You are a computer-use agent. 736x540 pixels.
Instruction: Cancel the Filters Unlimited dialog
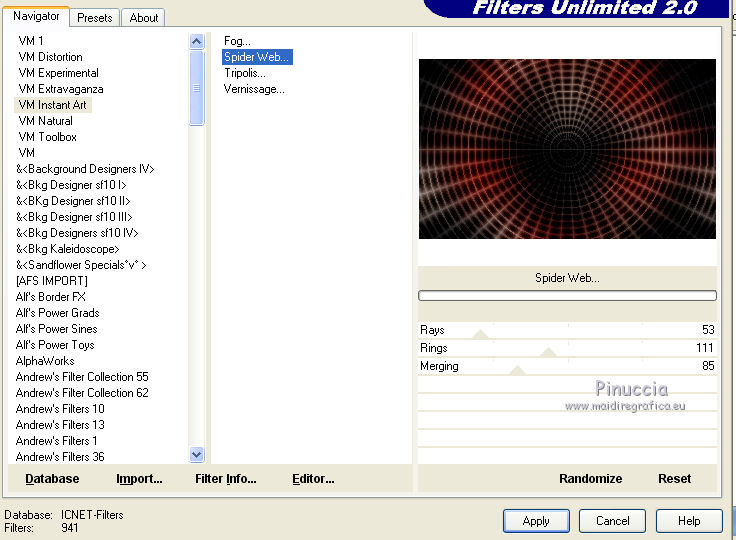tap(613, 521)
